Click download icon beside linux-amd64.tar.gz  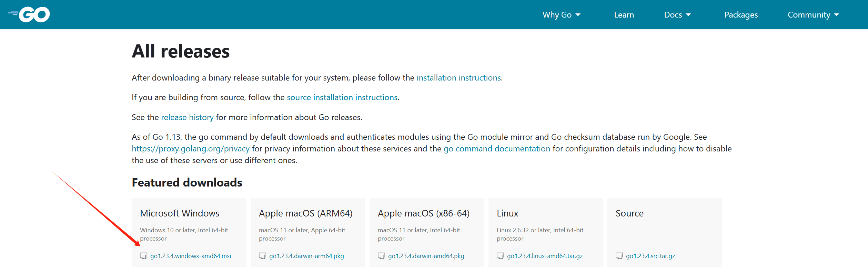(x=500, y=256)
